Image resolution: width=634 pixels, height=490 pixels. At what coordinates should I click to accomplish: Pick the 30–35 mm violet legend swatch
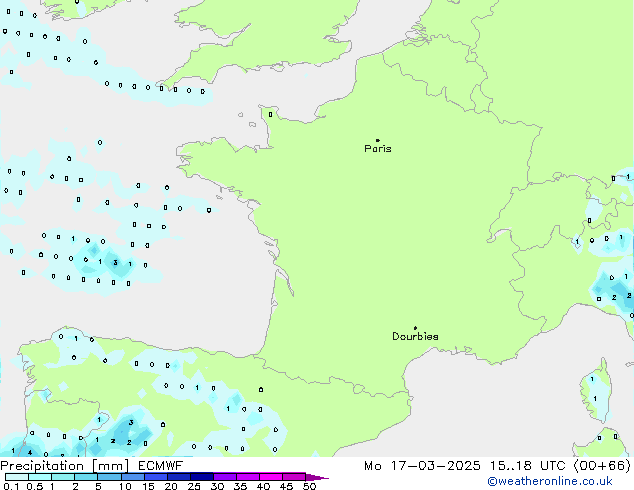coord(224,477)
